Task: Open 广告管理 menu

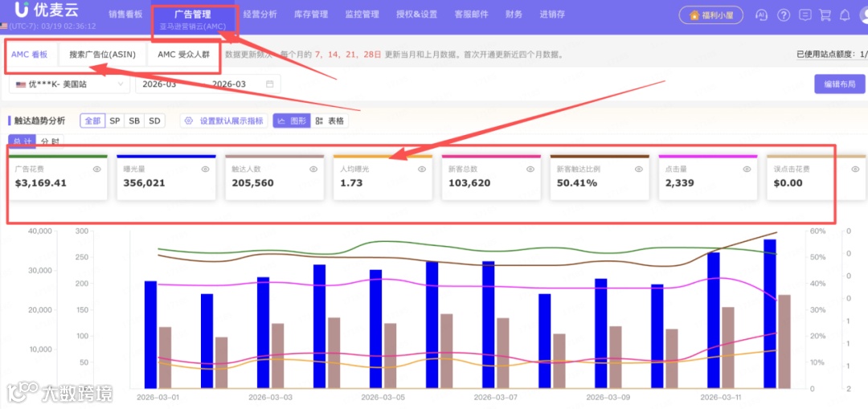Action: pos(193,15)
